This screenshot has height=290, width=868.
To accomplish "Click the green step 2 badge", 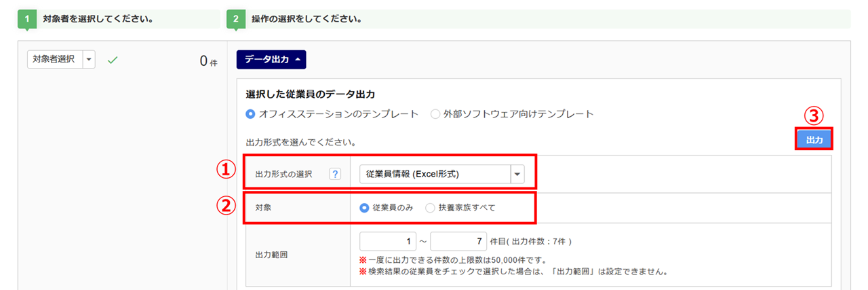I will click(235, 19).
